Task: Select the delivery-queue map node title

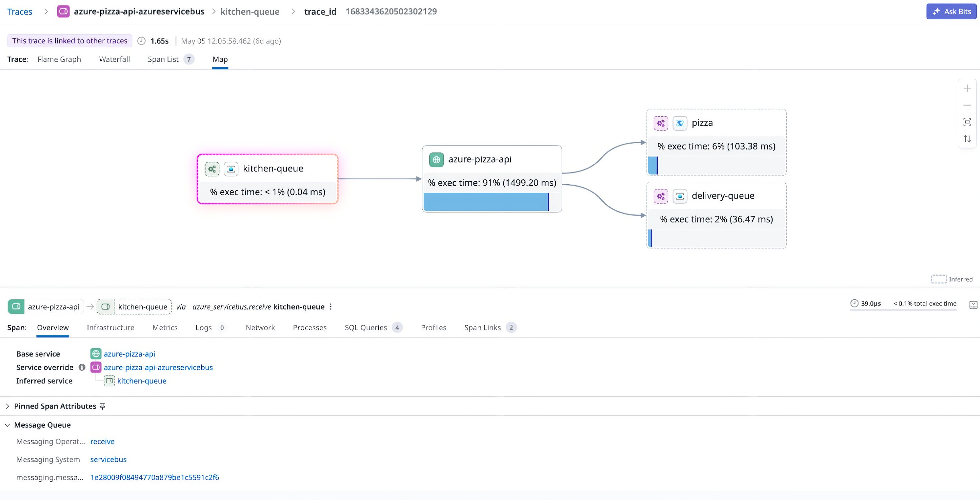Action: (x=723, y=196)
